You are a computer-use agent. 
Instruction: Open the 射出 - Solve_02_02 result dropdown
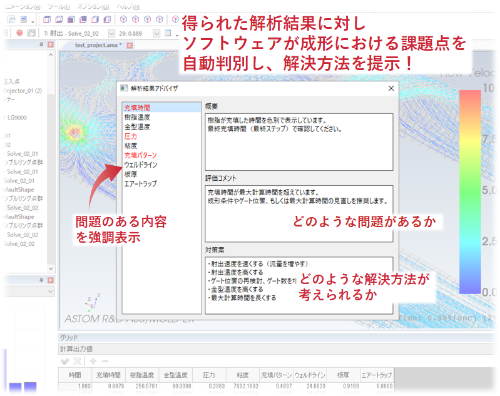pos(112,33)
